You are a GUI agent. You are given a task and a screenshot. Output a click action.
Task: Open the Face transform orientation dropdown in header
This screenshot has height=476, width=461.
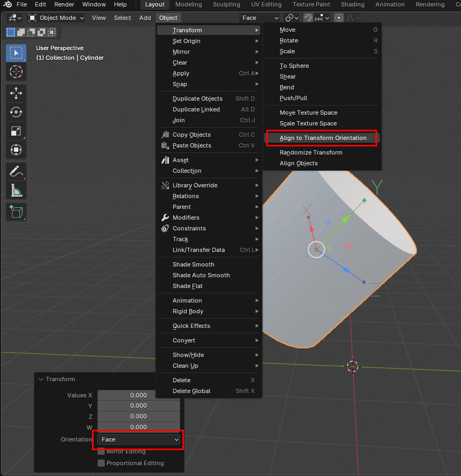tap(259, 18)
